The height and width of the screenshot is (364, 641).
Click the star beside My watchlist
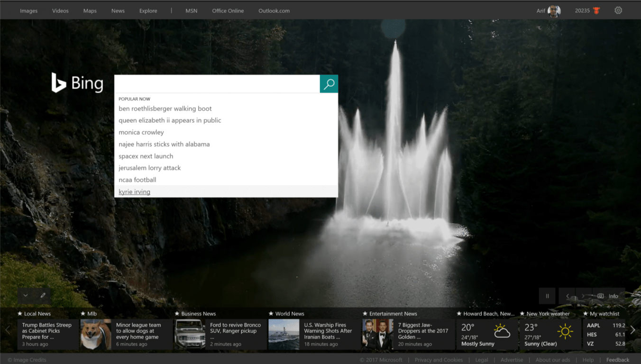586,314
